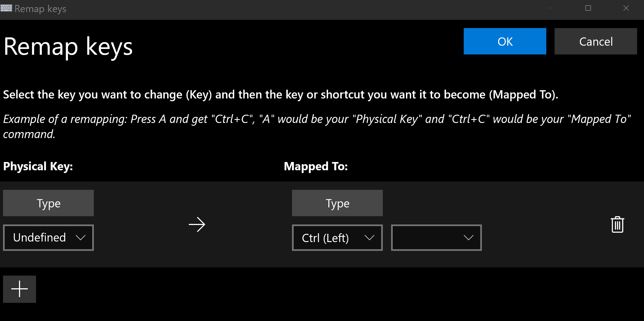Screen dimensions: 644x321
Task: Open the empty second Mapped To dropdown
Action: tap(436, 237)
